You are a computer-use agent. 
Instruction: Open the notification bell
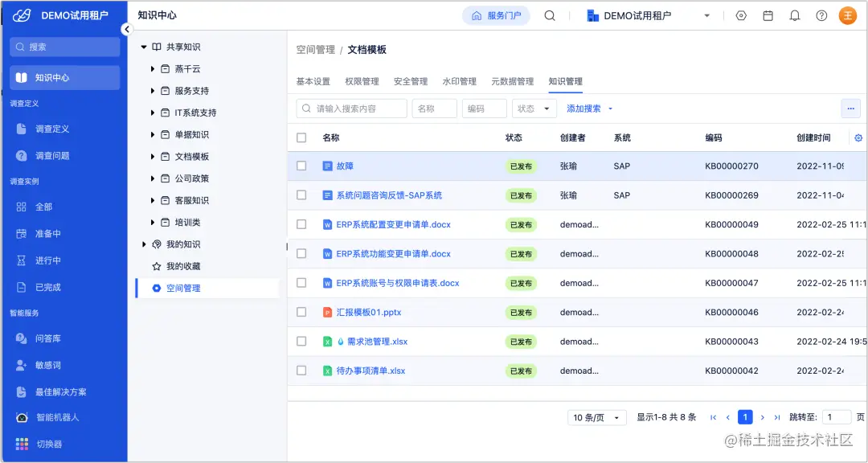point(795,15)
